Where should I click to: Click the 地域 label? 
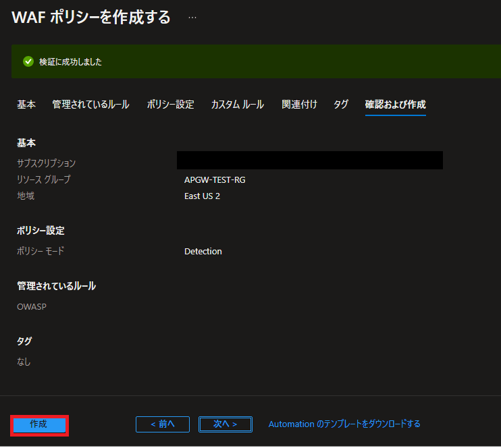(x=26, y=196)
